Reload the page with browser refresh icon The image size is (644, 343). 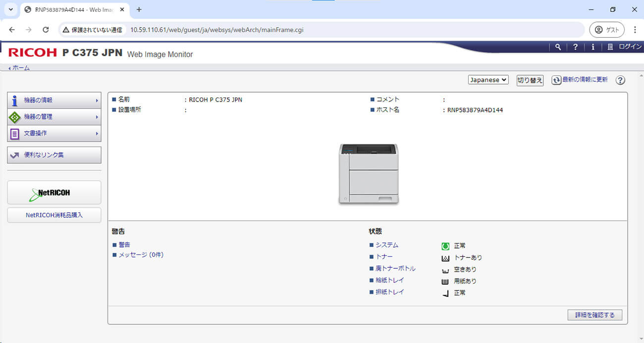(x=46, y=30)
